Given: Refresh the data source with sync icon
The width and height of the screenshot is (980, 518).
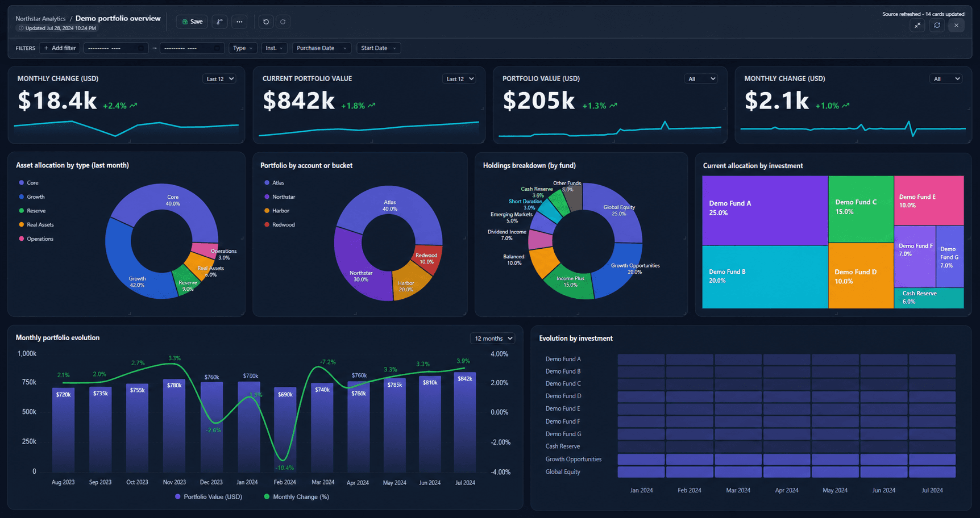Looking at the screenshot, I should click(x=937, y=25).
